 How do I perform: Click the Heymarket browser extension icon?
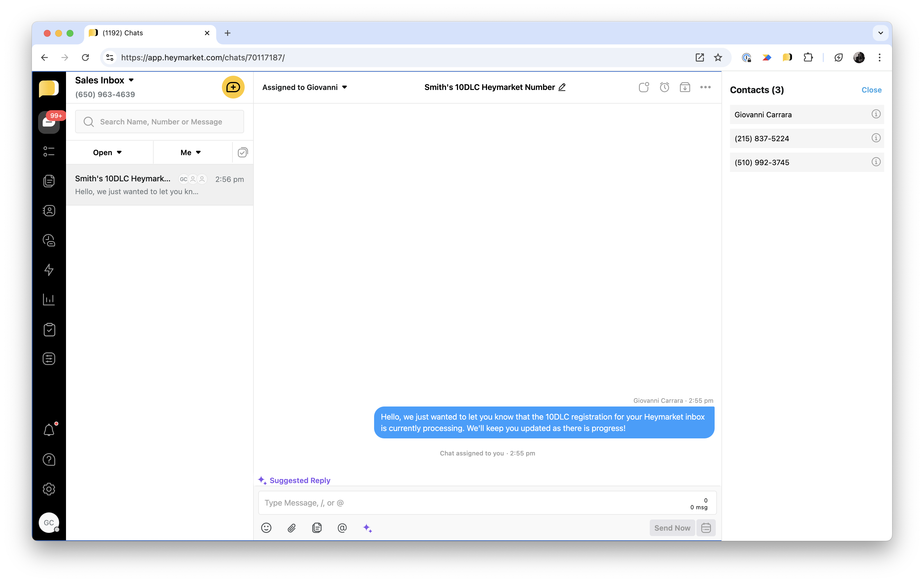[x=787, y=58]
